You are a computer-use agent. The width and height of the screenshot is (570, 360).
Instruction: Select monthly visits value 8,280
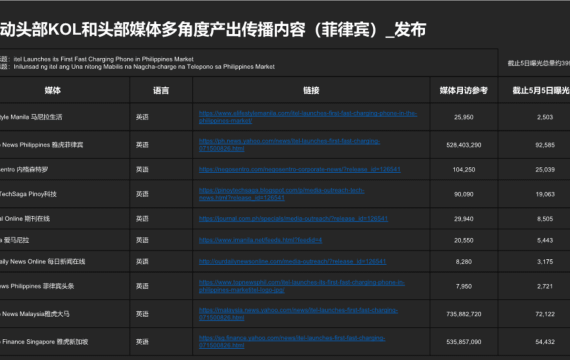pos(464,261)
